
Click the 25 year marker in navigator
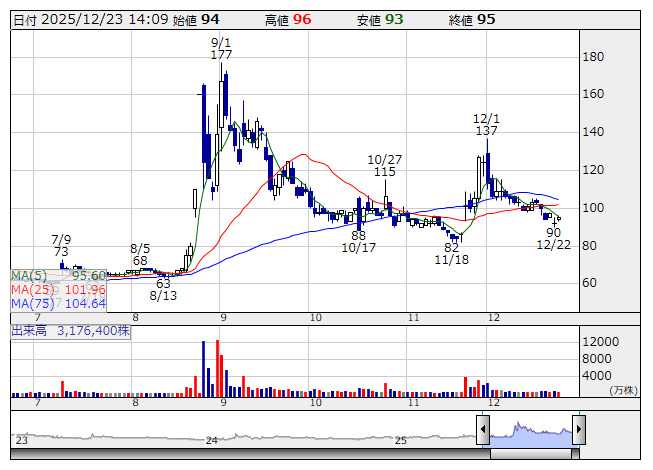399,440
